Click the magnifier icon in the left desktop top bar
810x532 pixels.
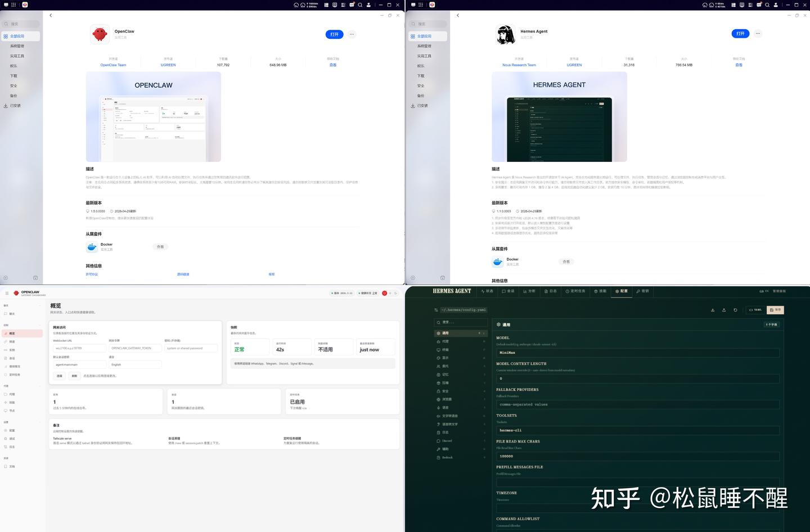coord(360,4)
